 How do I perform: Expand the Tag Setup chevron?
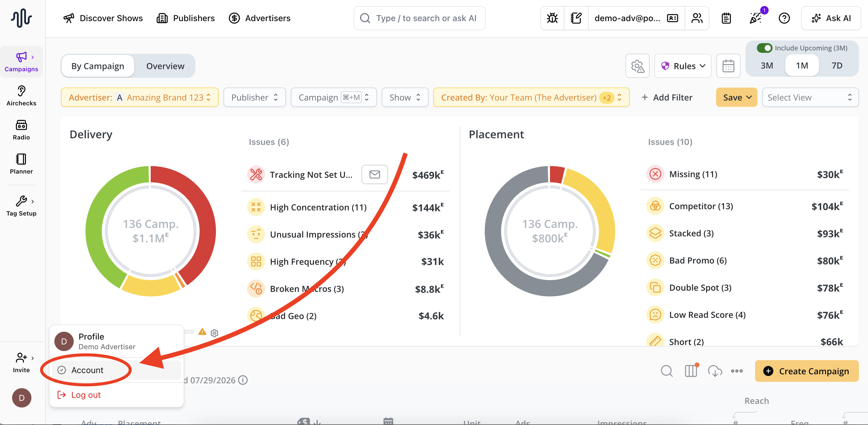(32, 201)
